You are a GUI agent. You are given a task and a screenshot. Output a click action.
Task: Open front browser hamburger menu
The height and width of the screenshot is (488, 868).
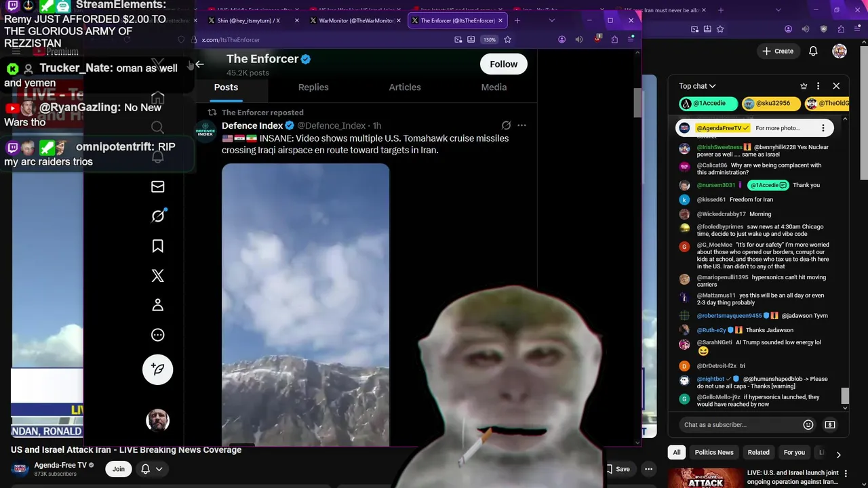click(631, 39)
